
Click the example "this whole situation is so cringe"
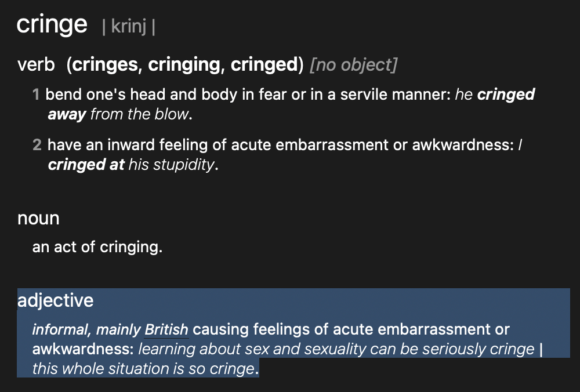point(143,368)
